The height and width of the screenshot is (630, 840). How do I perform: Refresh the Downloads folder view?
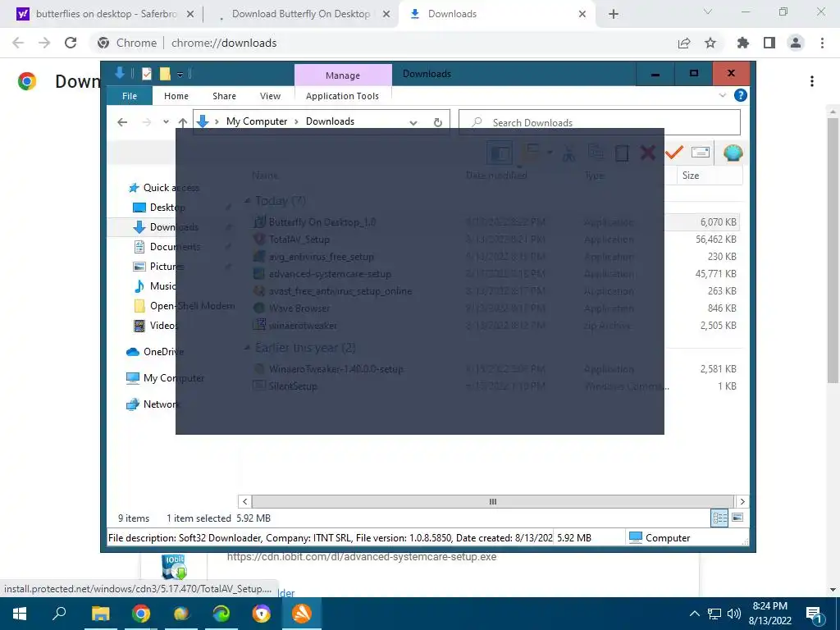438,122
